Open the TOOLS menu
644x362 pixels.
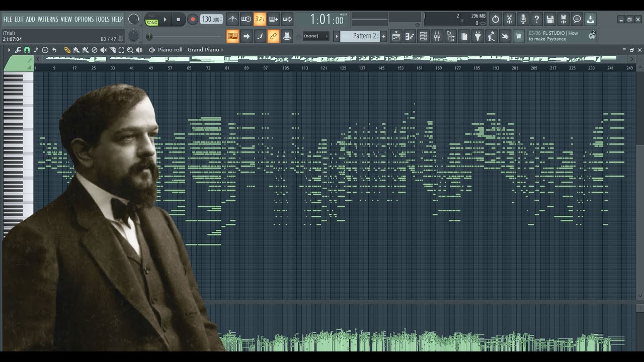click(103, 19)
